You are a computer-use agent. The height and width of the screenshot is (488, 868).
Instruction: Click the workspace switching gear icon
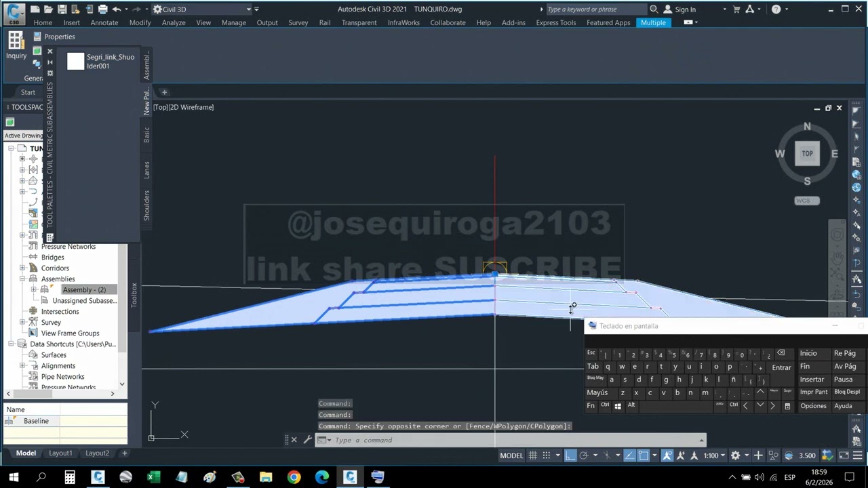point(735,455)
